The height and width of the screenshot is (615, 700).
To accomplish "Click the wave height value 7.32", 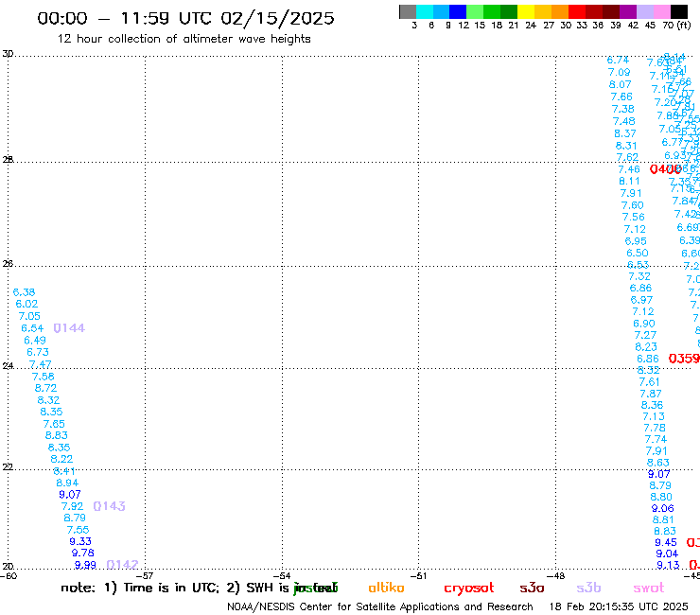I will click(x=639, y=276).
